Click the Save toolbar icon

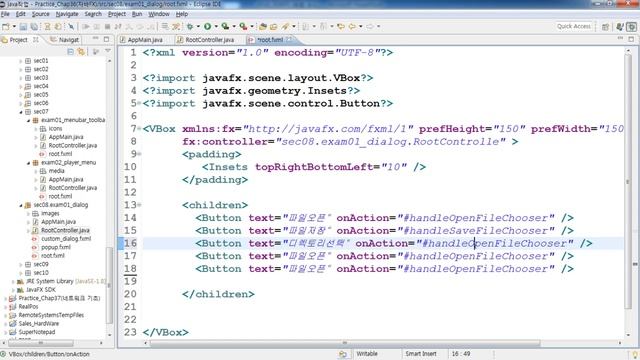click(x=23, y=27)
